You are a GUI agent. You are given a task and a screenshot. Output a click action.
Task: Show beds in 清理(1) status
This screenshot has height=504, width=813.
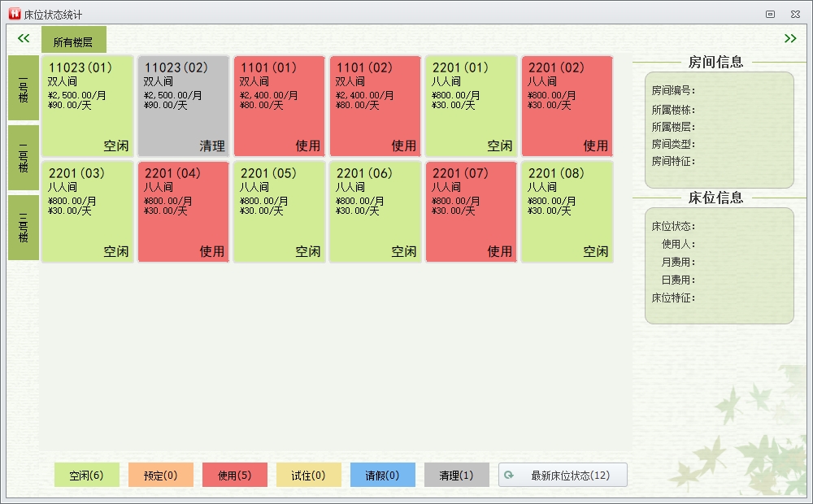pos(456,475)
